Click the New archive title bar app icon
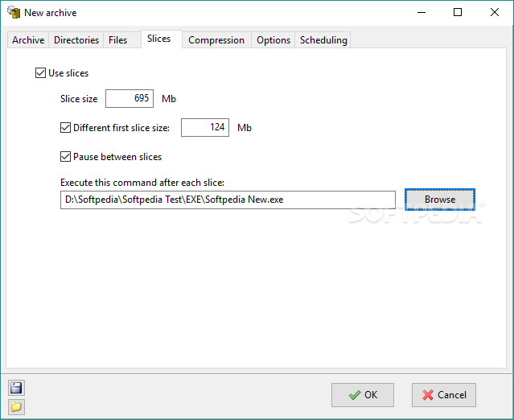Screen dimensions: 514x420 point(14,12)
